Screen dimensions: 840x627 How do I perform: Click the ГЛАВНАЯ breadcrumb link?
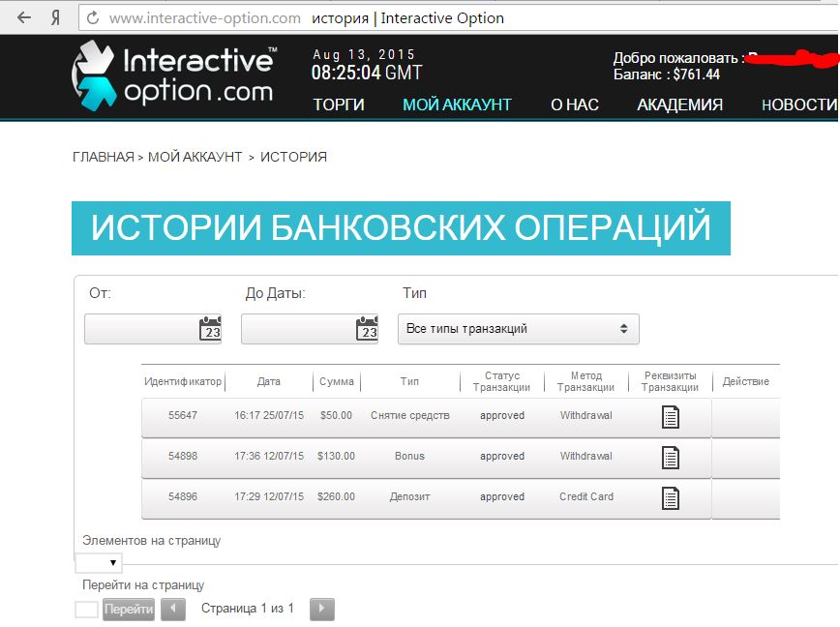pos(103,157)
